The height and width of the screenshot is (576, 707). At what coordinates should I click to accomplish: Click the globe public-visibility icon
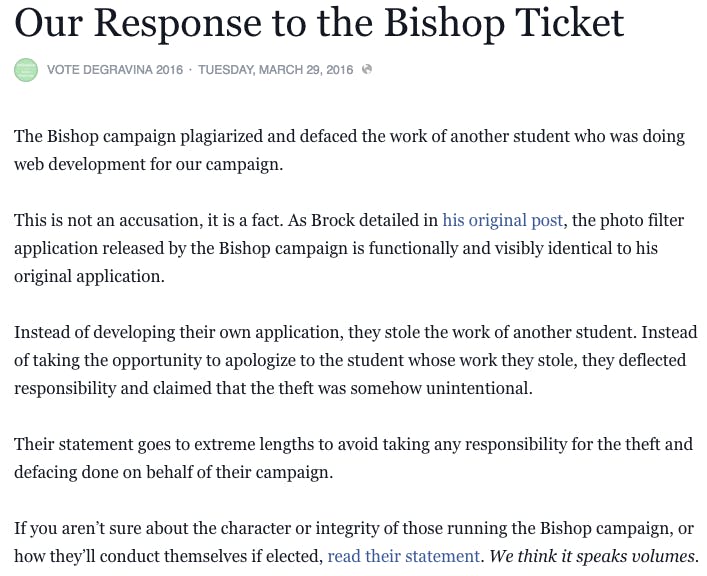(367, 69)
